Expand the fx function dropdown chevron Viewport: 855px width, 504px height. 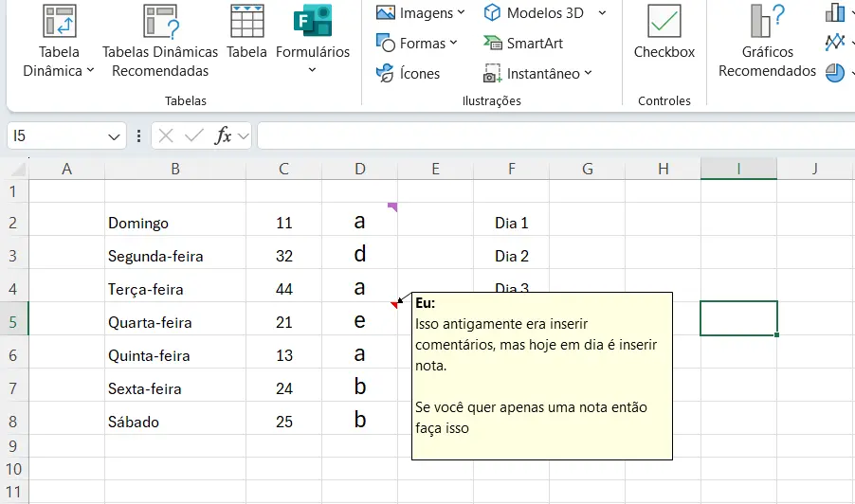coord(244,136)
